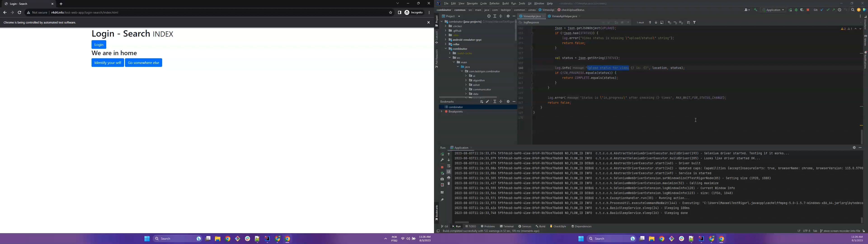This screenshot has height=244, width=868.
Task: Open the Refactor menu
Action: [494, 3]
